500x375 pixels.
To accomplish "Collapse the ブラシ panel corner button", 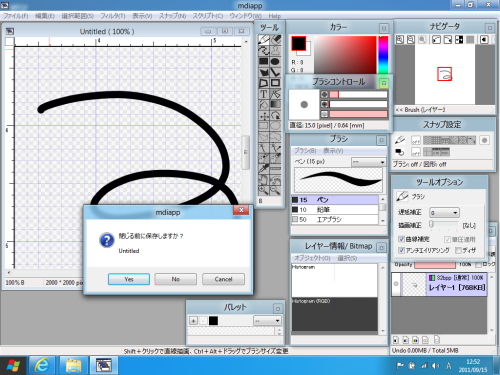I will click(x=381, y=140).
